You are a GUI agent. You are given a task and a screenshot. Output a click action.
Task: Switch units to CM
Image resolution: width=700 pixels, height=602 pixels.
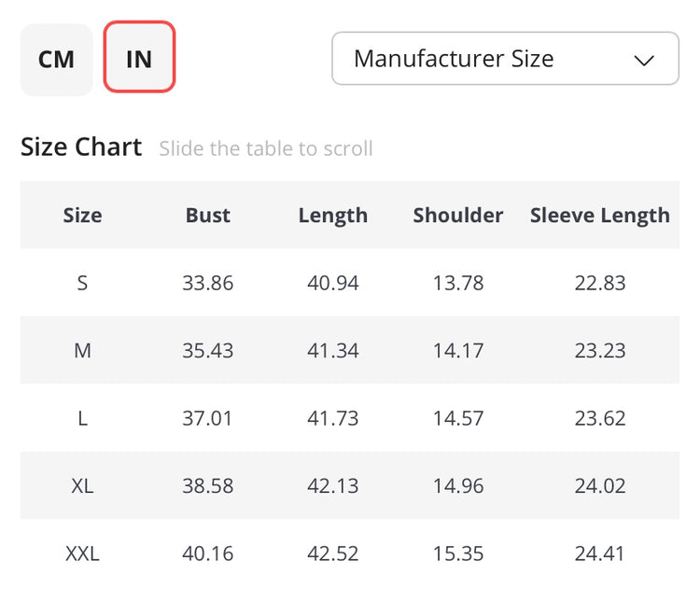coord(56,59)
